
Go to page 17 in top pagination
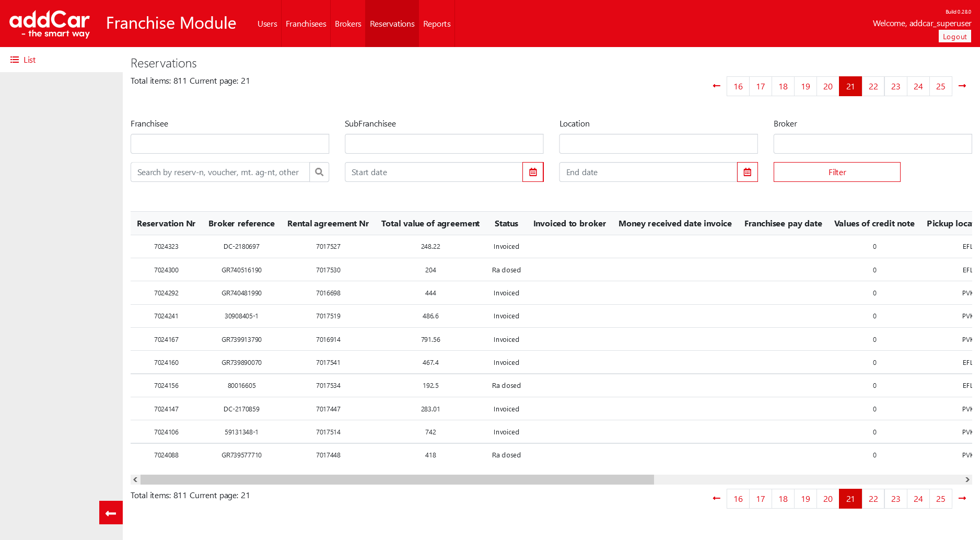pos(761,86)
